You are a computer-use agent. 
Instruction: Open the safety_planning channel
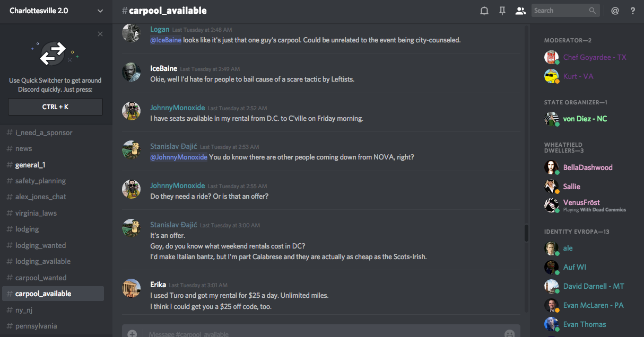(x=40, y=181)
